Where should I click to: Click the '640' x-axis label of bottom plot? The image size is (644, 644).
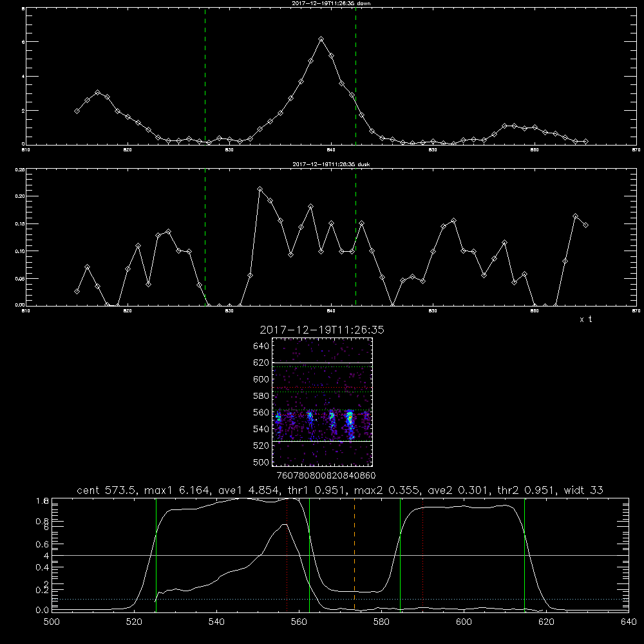pos(629,621)
